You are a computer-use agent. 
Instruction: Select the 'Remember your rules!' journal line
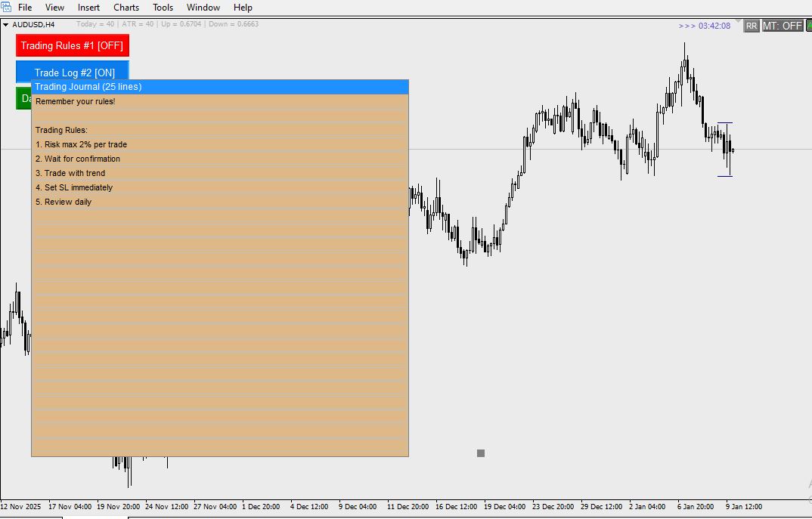pos(220,101)
